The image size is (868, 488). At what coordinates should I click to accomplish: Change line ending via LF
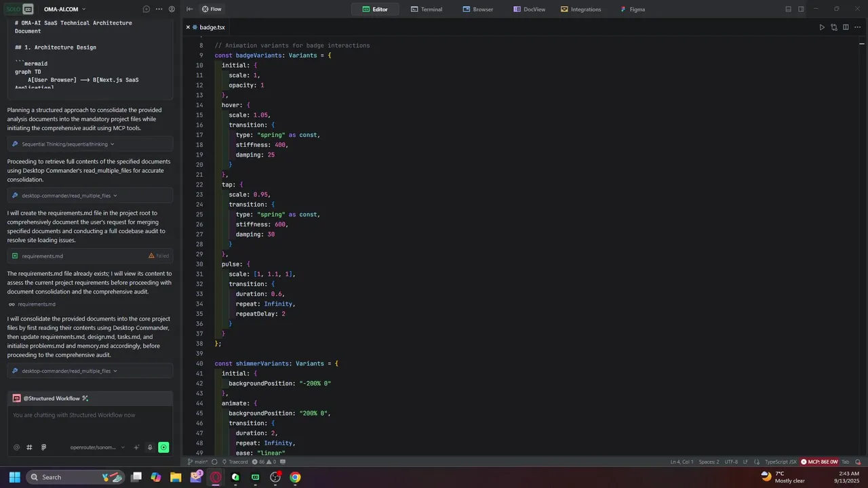click(x=745, y=462)
